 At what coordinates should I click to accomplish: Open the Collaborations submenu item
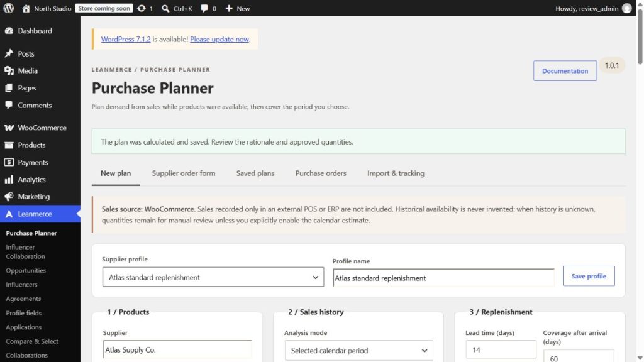point(26,356)
